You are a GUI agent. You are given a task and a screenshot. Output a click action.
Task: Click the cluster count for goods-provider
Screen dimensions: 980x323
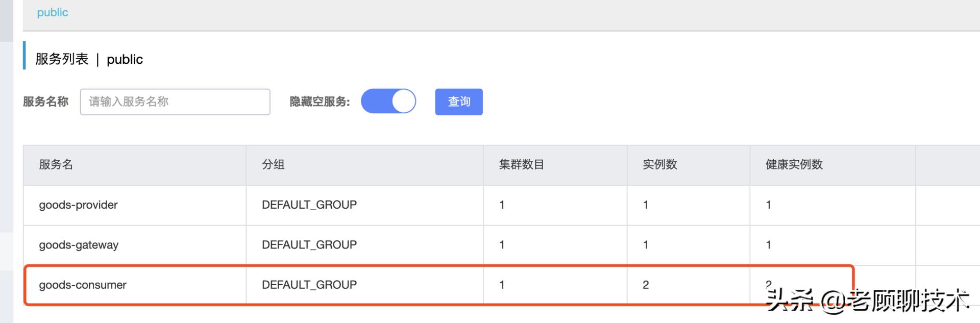coord(502,205)
